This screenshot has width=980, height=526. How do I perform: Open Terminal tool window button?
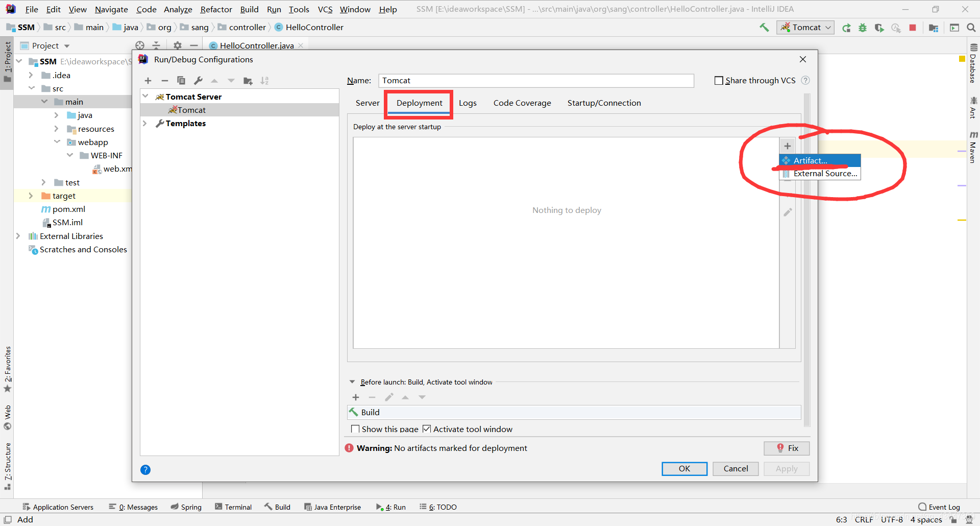pos(233,507)
